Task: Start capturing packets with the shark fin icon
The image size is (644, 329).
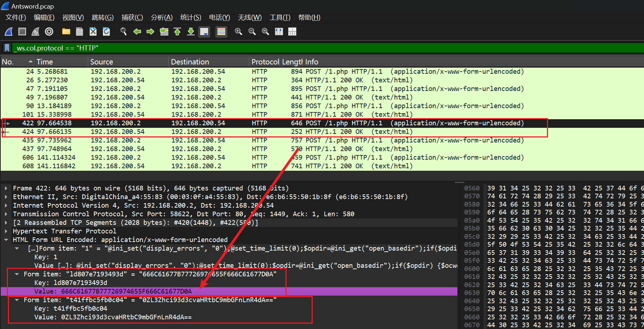Action: point(9,32)
